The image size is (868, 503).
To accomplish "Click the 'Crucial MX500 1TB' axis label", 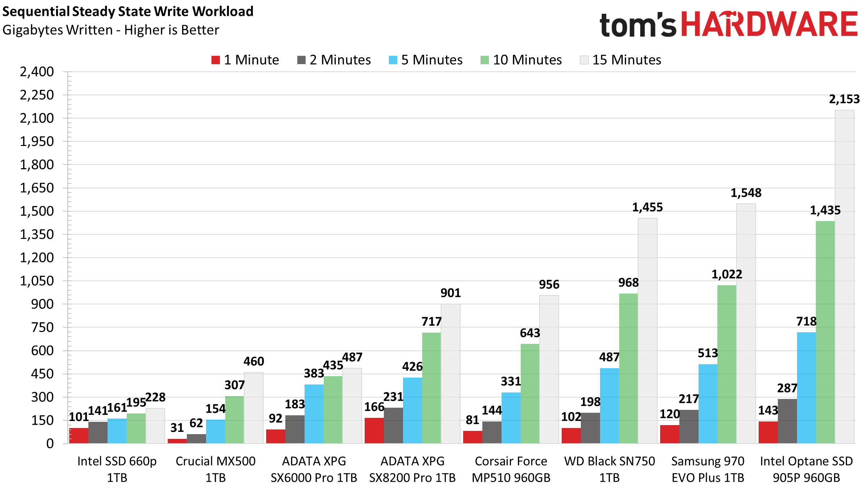I will pos(215,469).
